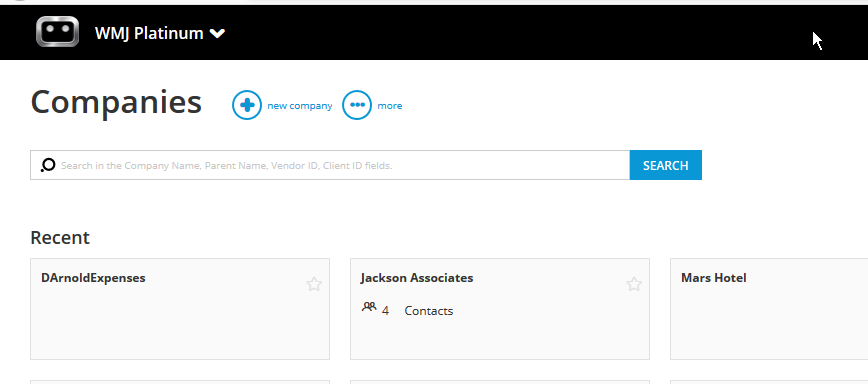868x384 pixels.
Task: Click the company search input field
Action: coord(330,165)
